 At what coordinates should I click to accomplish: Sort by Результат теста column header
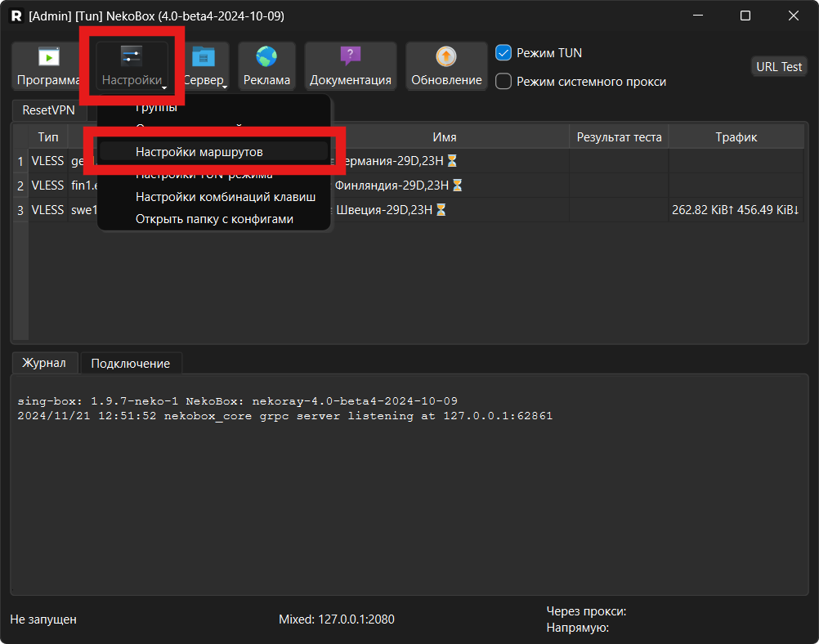coord(619,137)
